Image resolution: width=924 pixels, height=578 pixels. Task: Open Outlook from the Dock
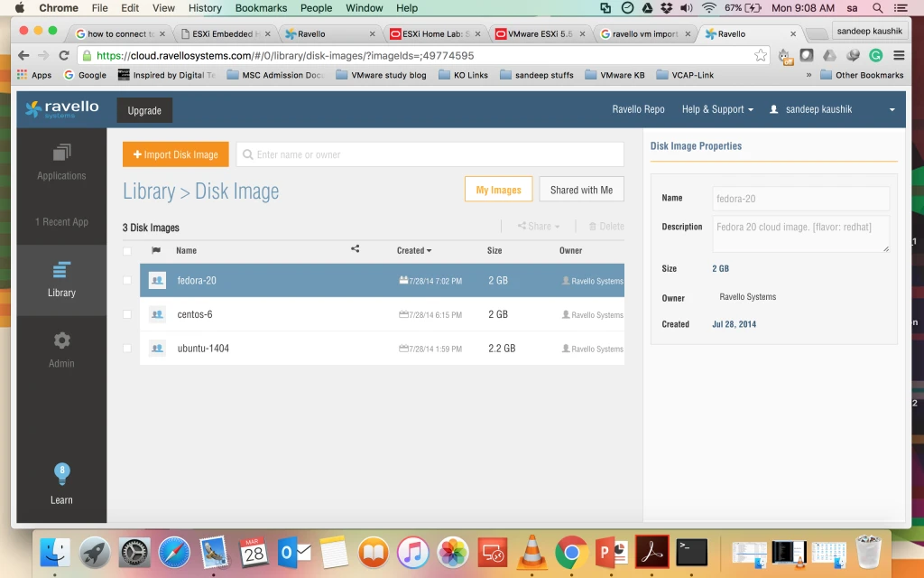pyautogui.click(x=293, y=553)
